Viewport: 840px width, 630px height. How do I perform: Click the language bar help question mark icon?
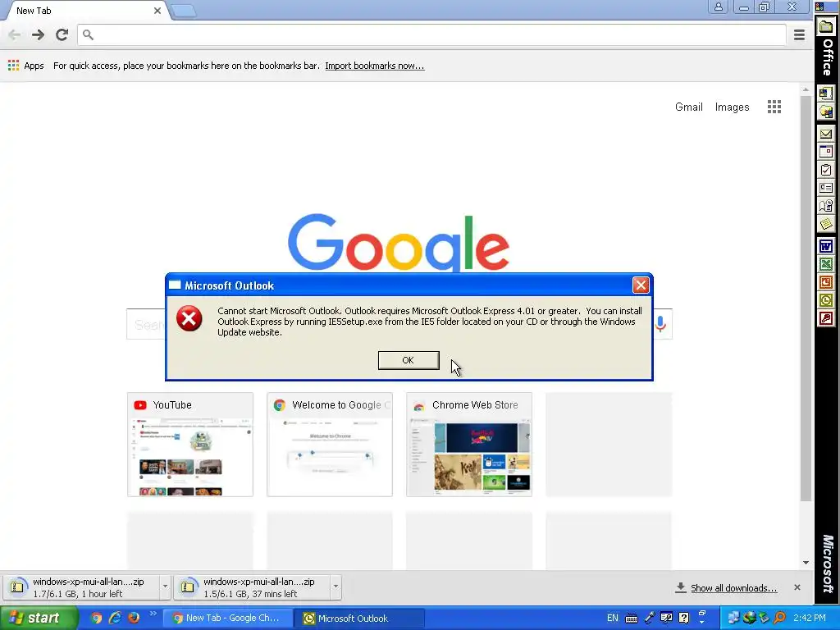click(x=684, y=618)
